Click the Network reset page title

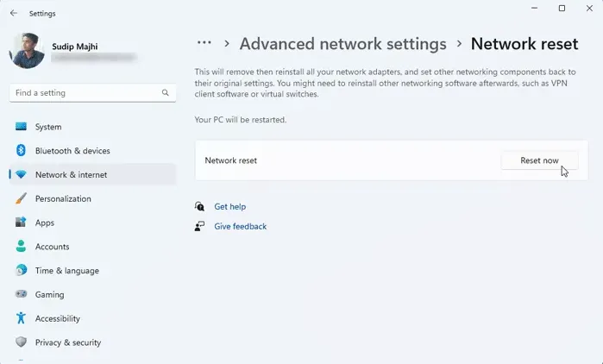(524, 44)
